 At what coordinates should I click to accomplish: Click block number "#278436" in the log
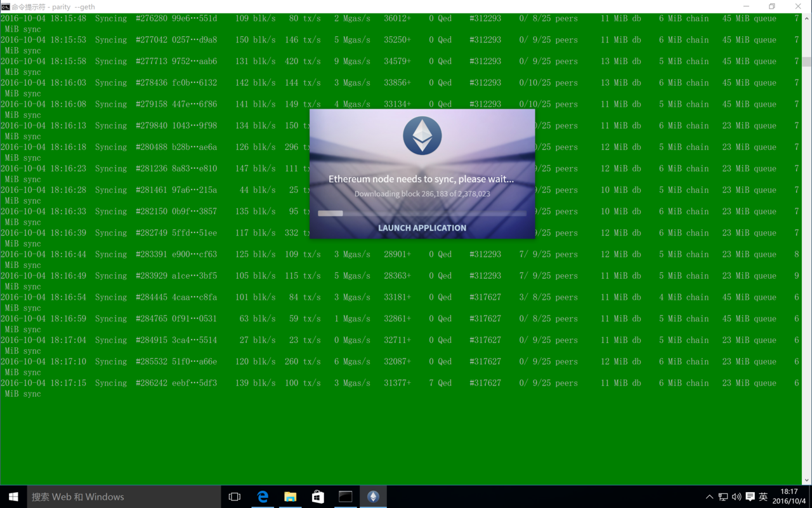click(151, 83)
